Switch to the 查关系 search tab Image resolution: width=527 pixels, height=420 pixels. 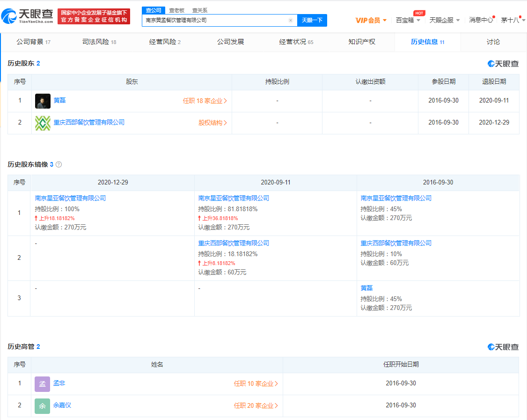pos(200,10)
